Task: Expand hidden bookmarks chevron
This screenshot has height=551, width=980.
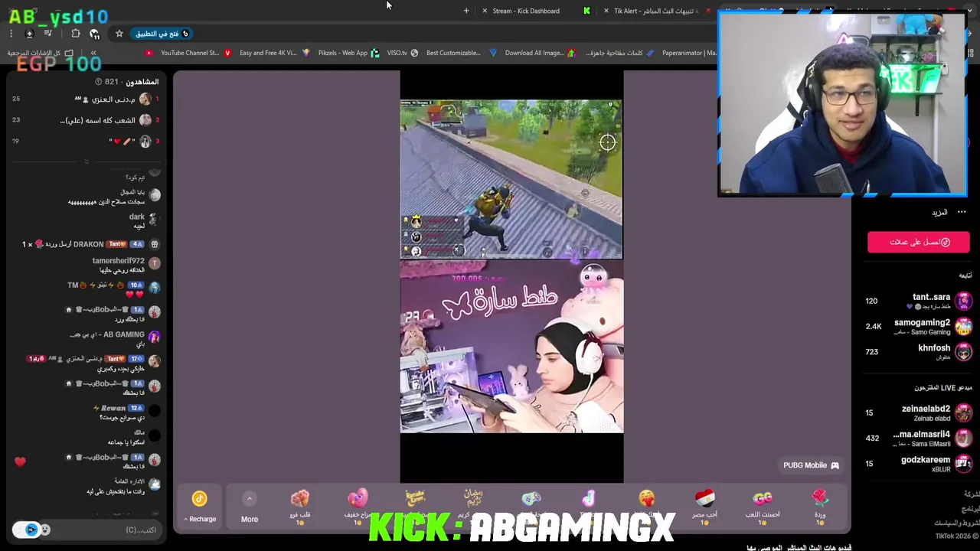Action: 93,53
